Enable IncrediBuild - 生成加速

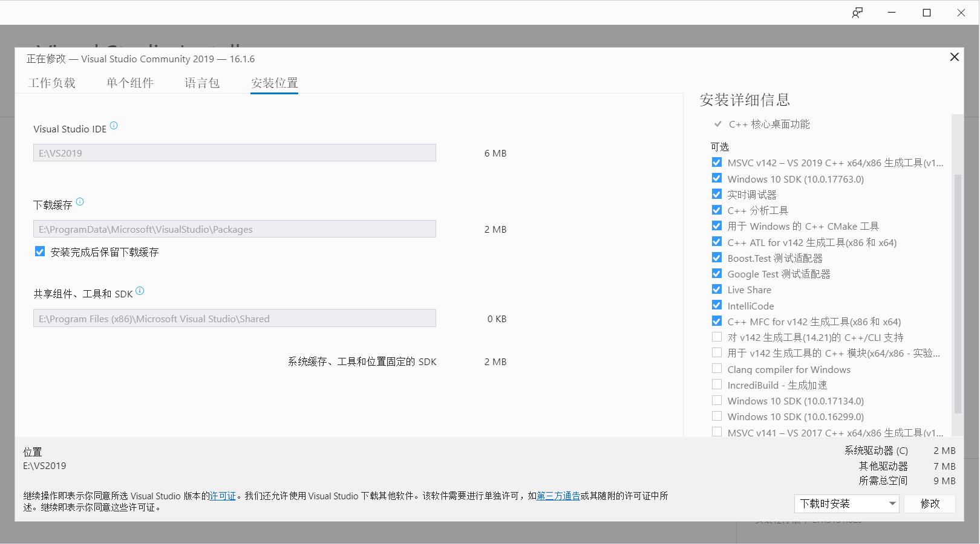(717, 384)
